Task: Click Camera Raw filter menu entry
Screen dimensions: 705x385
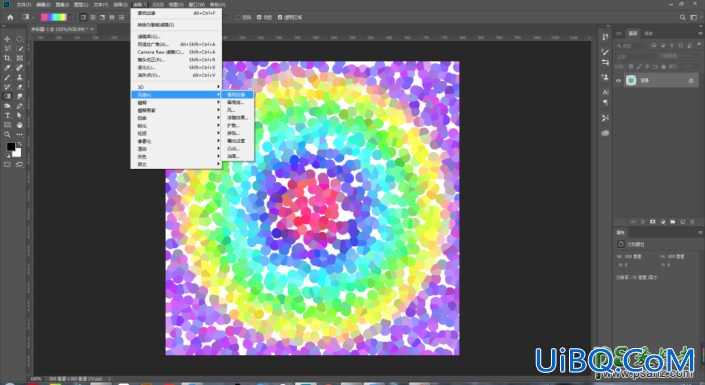Action: 176,52
